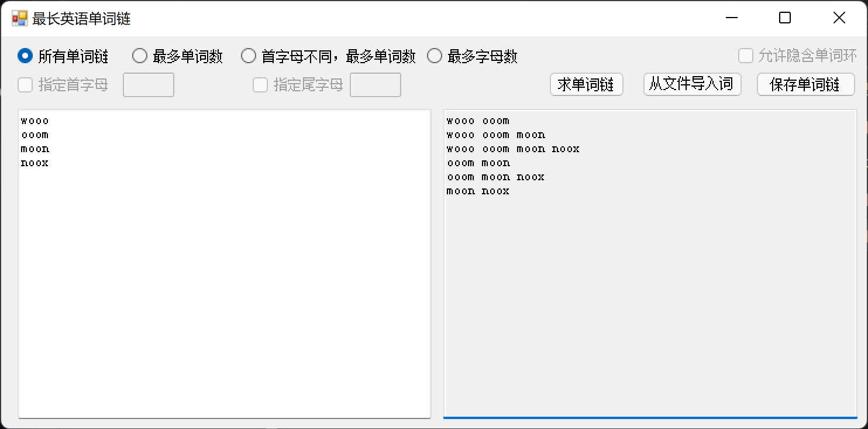Click output line "wooo ooom"
Image resolution: width=868 pixels, height=429 pixels.
coord(478,121)
